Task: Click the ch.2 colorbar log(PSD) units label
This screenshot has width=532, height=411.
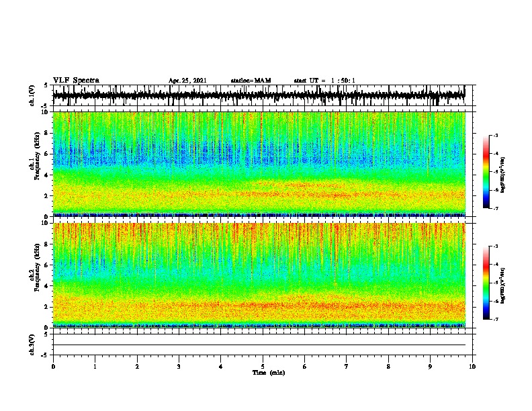Action: (x=502, y=285)
